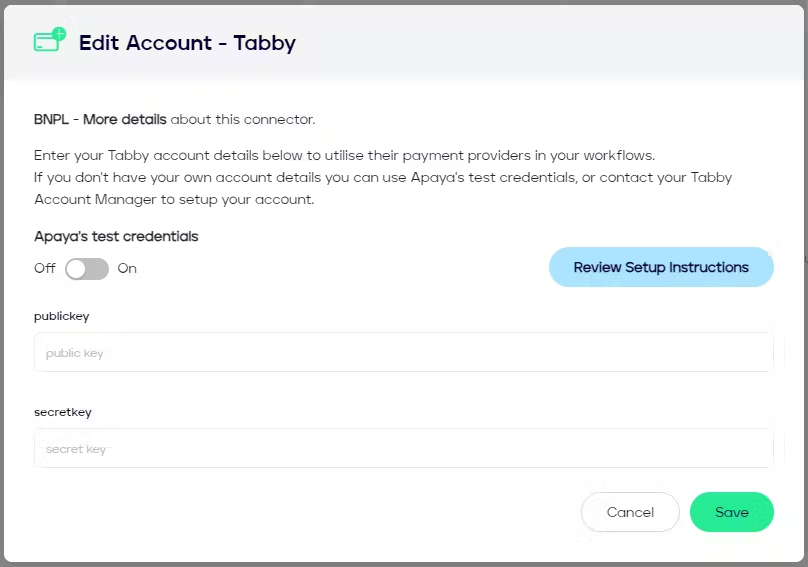Screen dimensions: 808x567
Task: Click the credit card icon in header
Action: 47,43
